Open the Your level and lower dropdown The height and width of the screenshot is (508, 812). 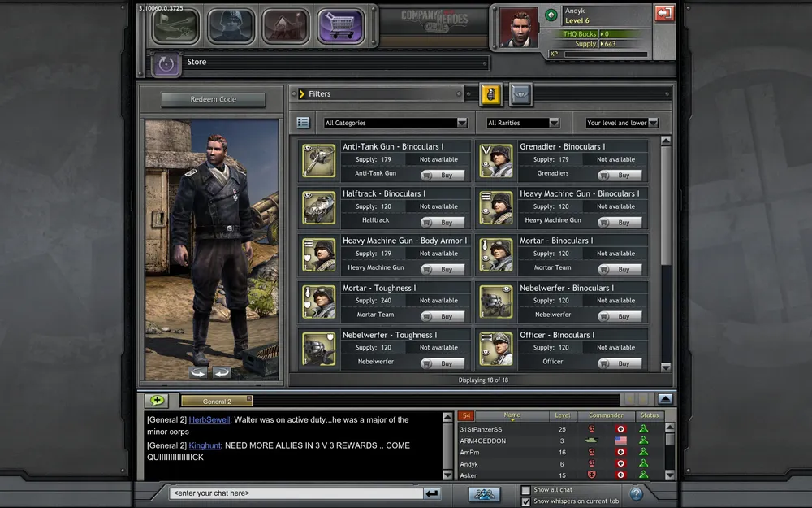[622, 123]
